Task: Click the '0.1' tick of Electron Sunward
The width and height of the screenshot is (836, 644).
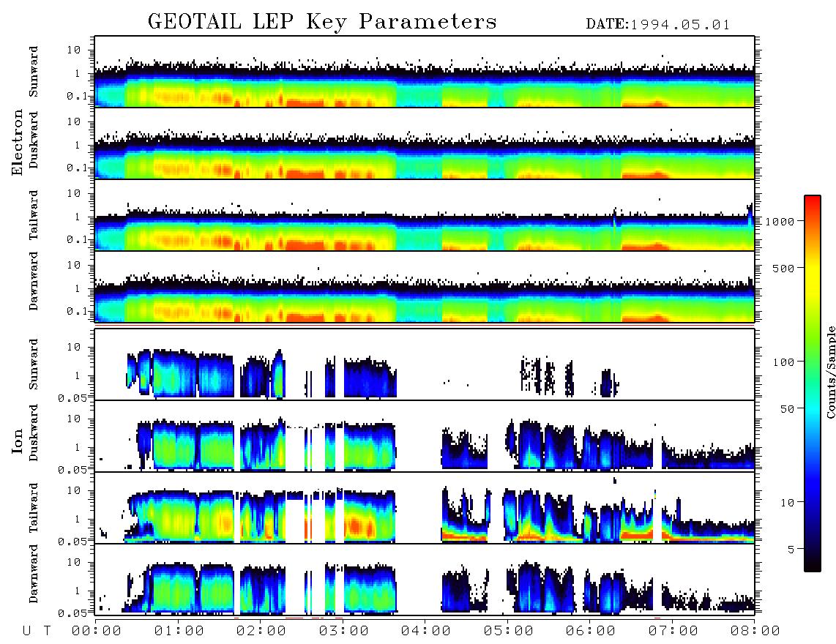Action: (77, 96)
